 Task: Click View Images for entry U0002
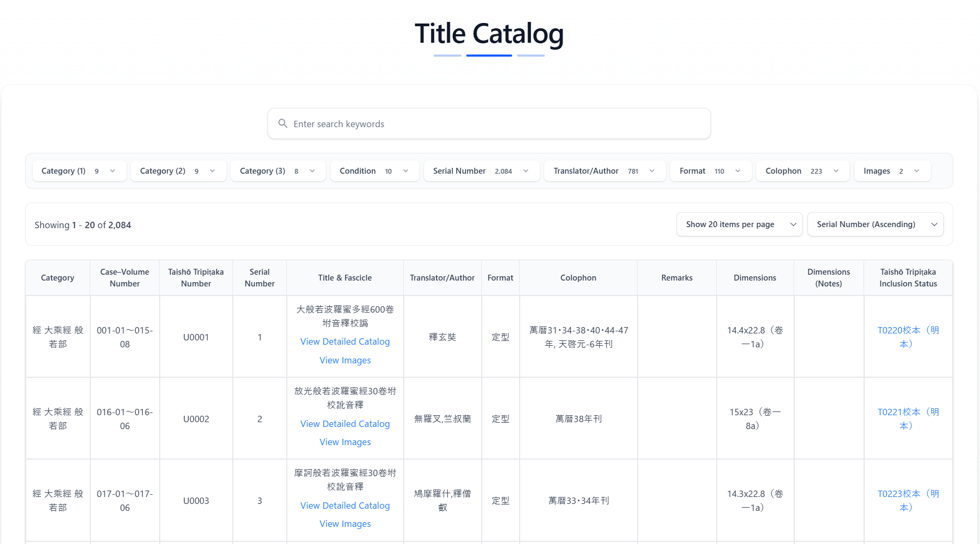click(x=344, y=442)
